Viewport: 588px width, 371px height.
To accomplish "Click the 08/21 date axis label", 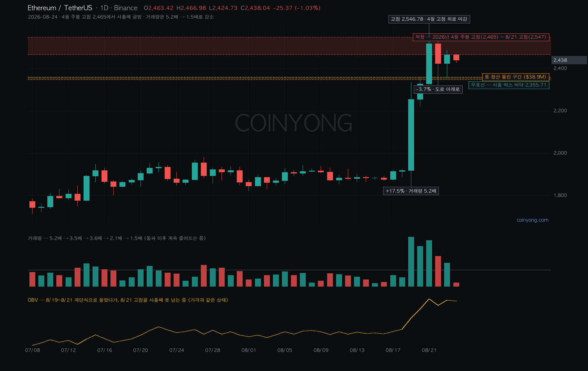I will click(429, 350).
